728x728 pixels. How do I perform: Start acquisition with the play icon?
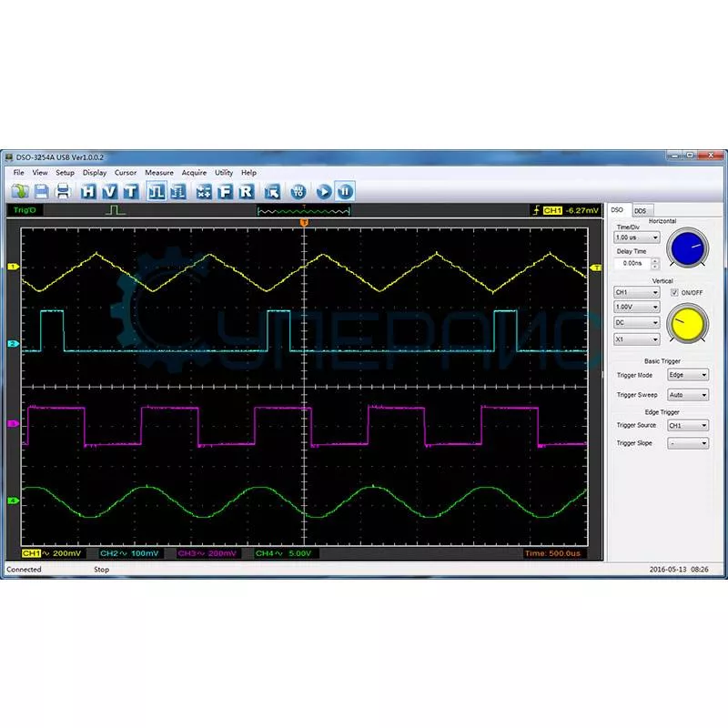tap(324, 191)
